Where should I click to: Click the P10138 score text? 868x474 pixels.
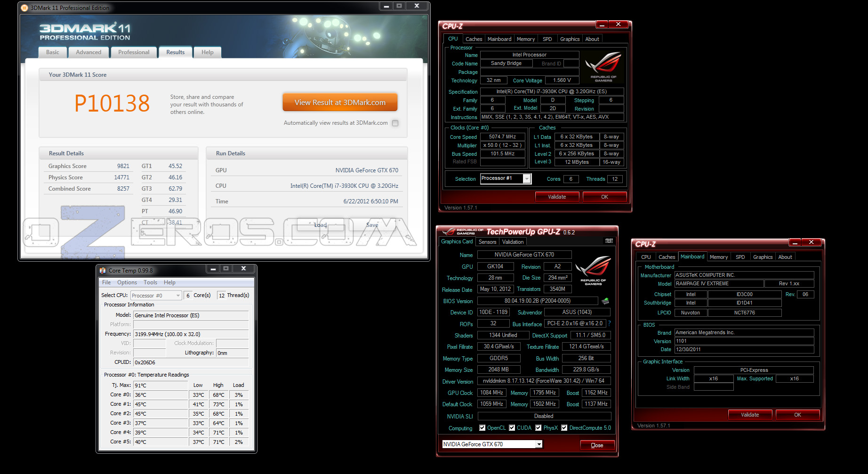pos(112,104)
